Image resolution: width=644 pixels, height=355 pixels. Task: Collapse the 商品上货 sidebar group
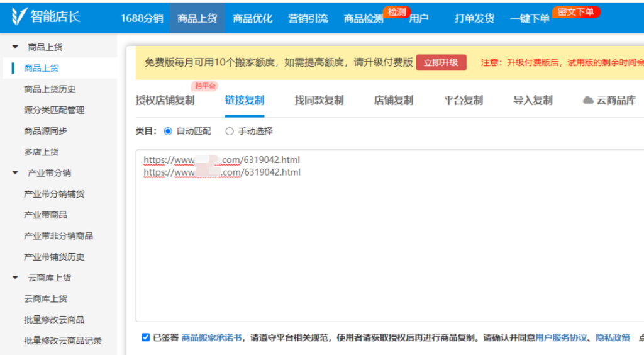point(16,47)
